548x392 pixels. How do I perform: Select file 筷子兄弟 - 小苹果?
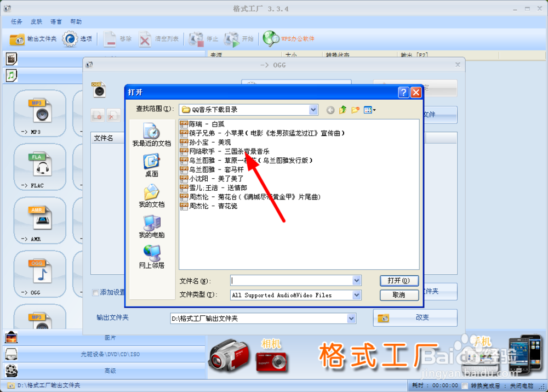tap(262, 133)
